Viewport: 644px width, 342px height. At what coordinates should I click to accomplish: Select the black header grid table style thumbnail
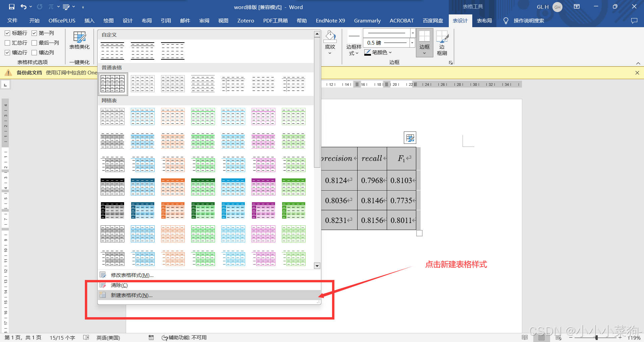[112, 187]
